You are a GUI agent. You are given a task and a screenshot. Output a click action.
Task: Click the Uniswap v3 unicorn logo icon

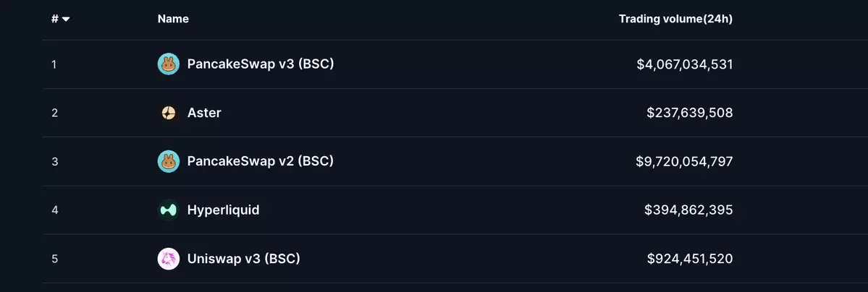click(168, 259)
